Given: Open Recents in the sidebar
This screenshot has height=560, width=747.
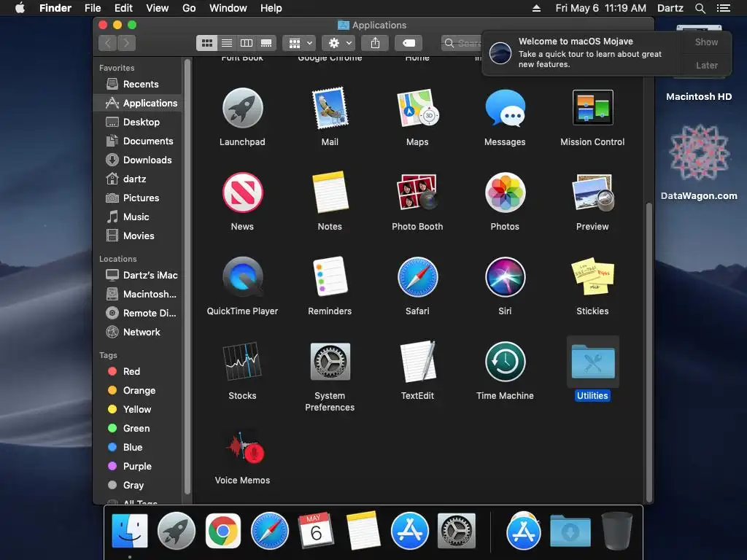Looking at the screenshot, I should tap(137, 85).
